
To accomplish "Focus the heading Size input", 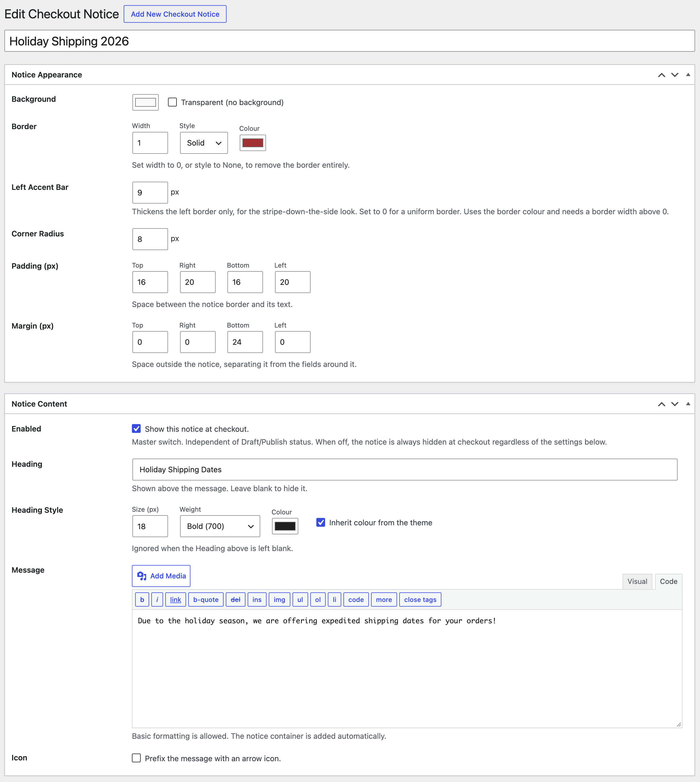I will point(150,526).
